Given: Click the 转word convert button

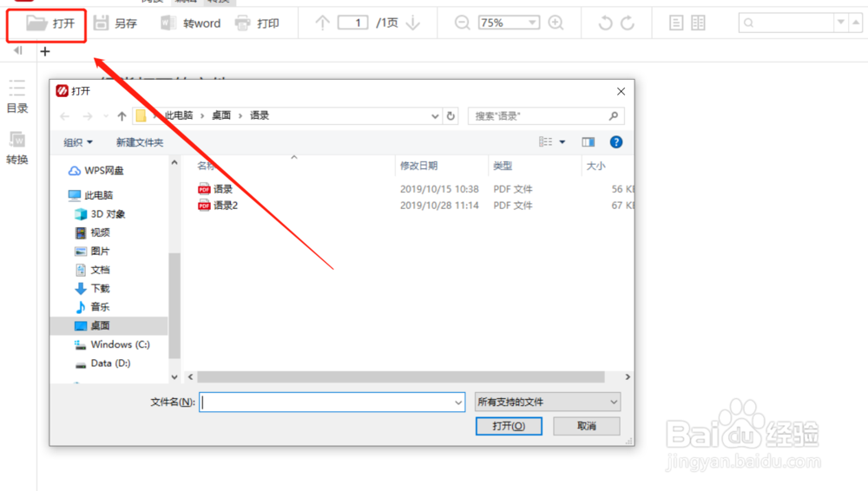Looking at the screenshot, I should click(190, 23).
